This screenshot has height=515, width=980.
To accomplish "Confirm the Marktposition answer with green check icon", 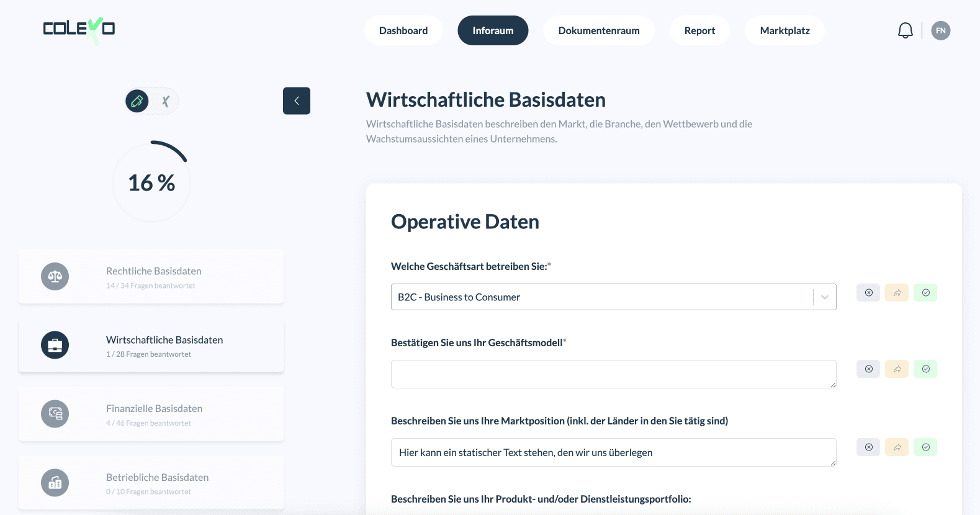I will 925,447.
